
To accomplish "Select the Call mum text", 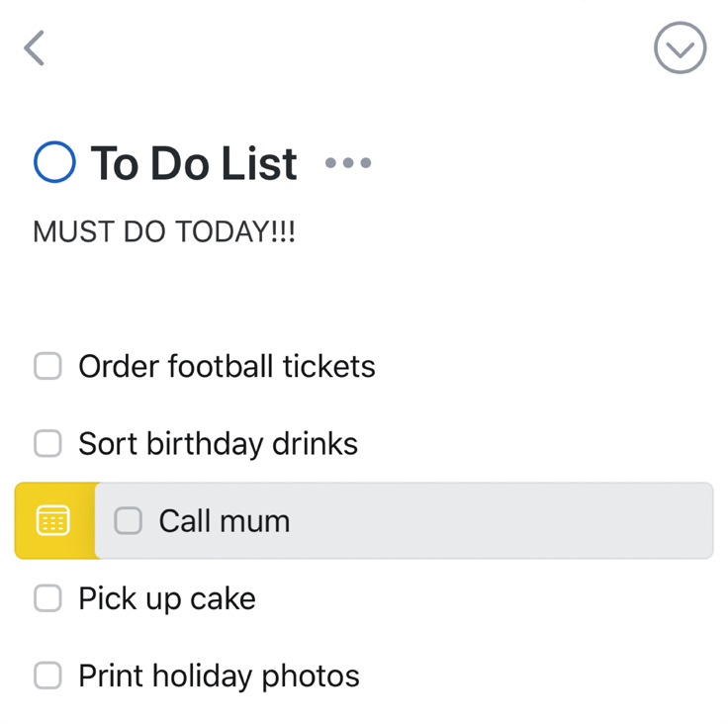I will [x=225, y=521].
